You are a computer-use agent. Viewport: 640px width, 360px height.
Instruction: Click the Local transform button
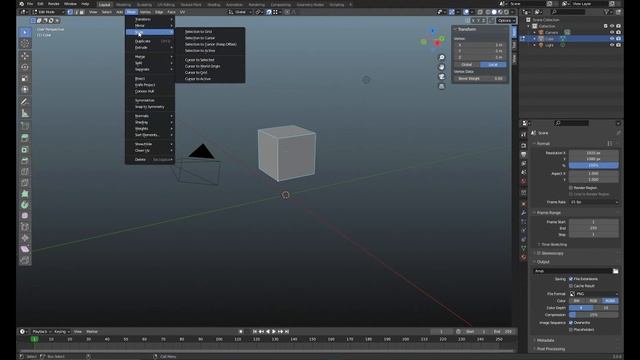tap(493, 65)
